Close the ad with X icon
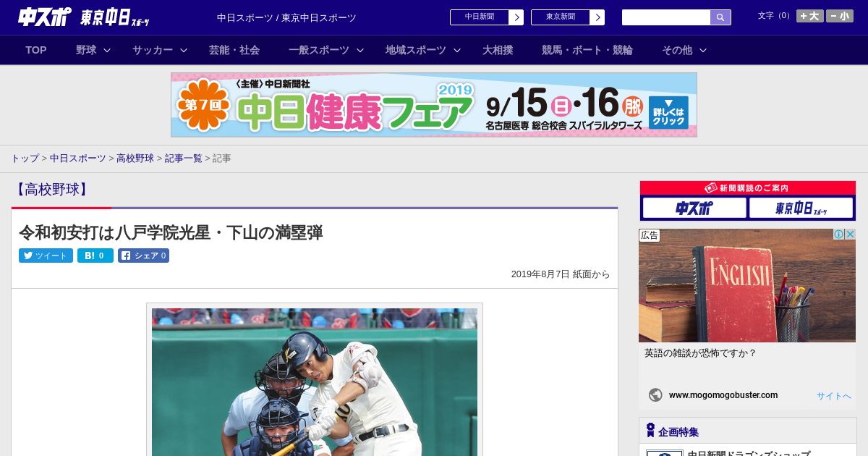 coord(851,234)
